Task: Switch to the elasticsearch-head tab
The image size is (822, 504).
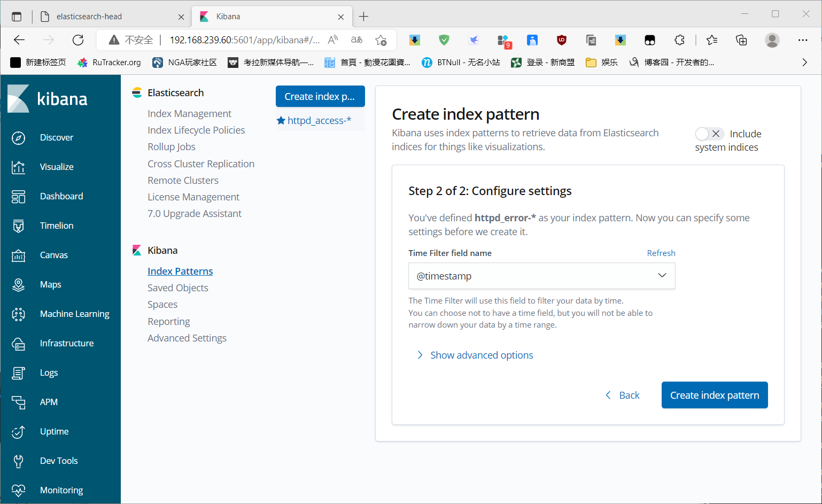Action: pyautogui.click(x=89, y=17)
